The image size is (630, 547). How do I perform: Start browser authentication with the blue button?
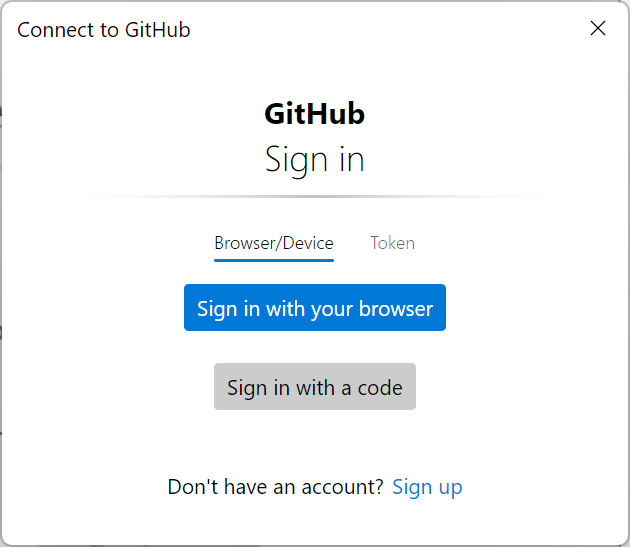[315, 308]
